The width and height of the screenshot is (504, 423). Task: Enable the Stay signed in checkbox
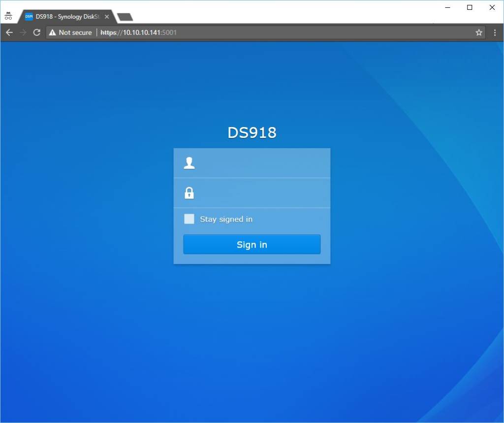click(x=189, y=219)
